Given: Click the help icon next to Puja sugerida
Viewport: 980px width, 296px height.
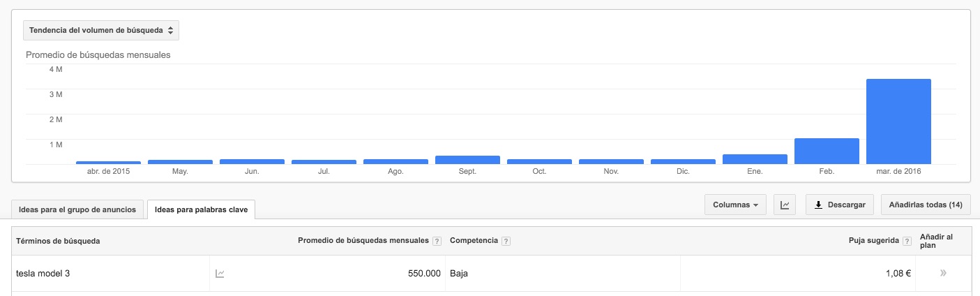Looking at the screenshot, I should pyautogui.click(x=907, y=241).
